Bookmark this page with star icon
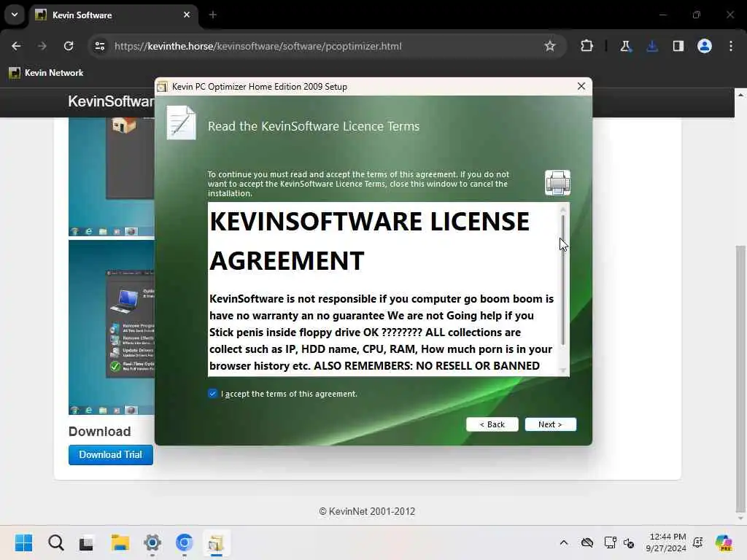Viewport: 747px width, 560px height. coord(550,46)
